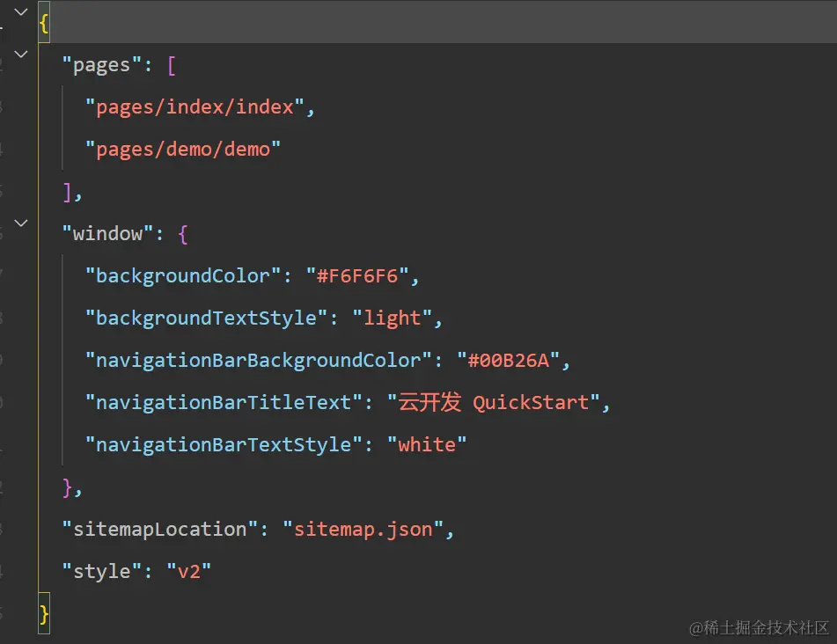The width and height of the screenshot is (837, 644).
Task: Click the "v2" value
Action: (189, 572)
